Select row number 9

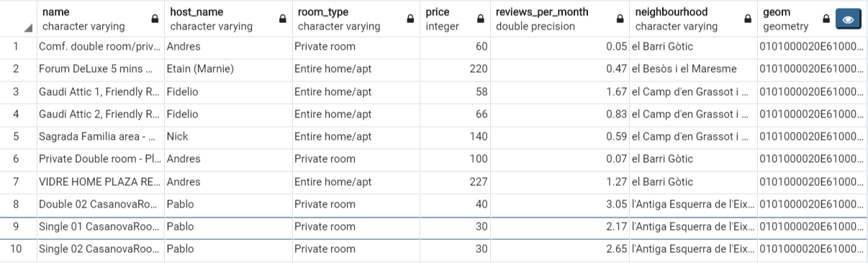18,226
